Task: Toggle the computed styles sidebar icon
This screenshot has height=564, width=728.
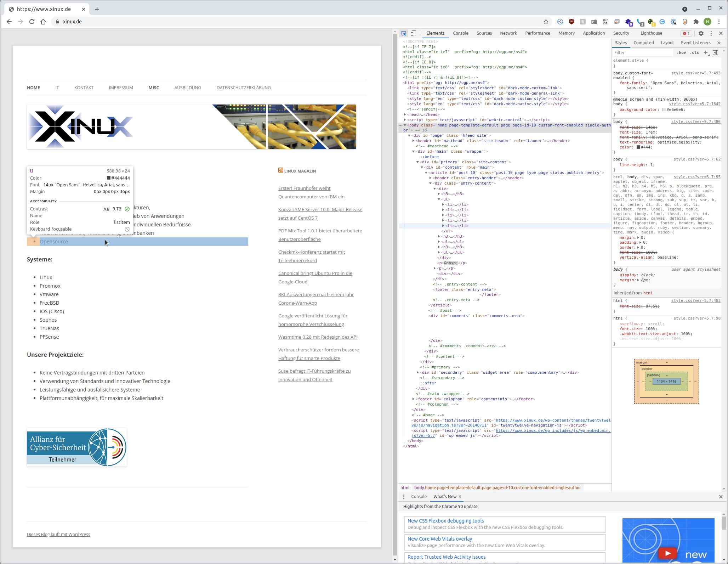Action: pyautogui.click(x=715, y=52)
